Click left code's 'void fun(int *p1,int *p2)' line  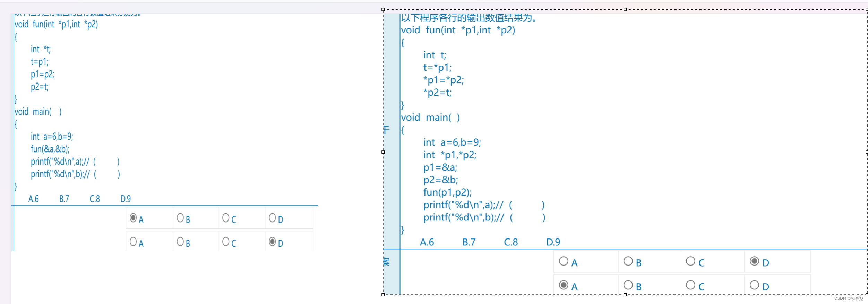56,24
